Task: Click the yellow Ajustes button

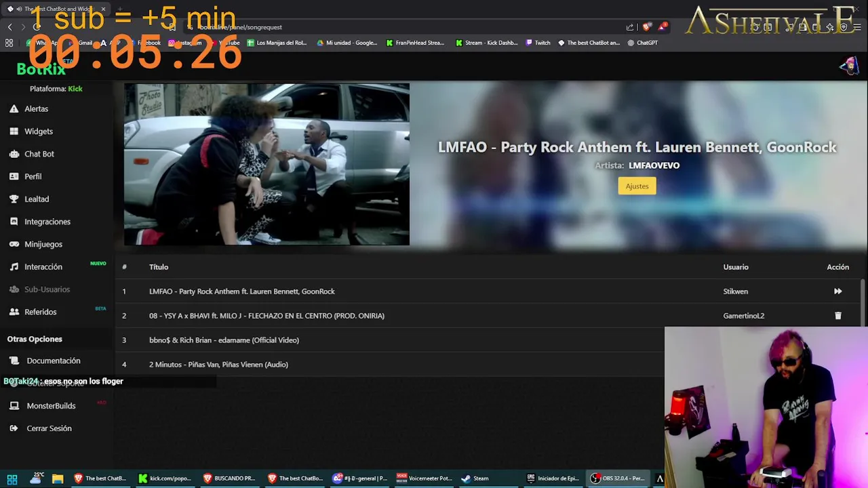Action: pos(637,186)
